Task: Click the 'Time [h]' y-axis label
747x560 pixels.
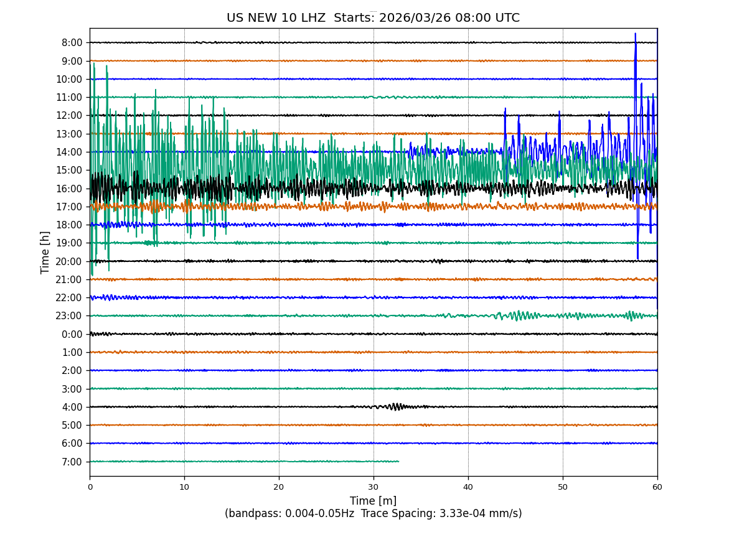Action: tap(45, 252)
